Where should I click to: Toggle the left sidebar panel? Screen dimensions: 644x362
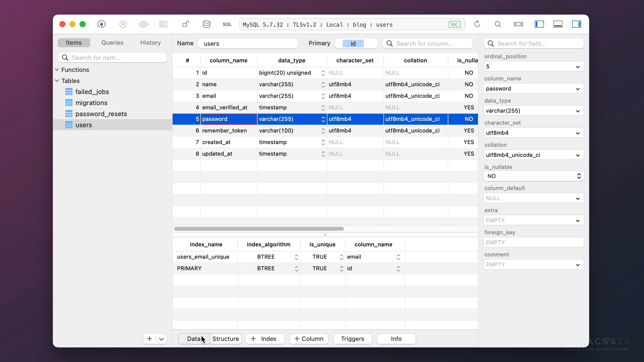[539, 24]
